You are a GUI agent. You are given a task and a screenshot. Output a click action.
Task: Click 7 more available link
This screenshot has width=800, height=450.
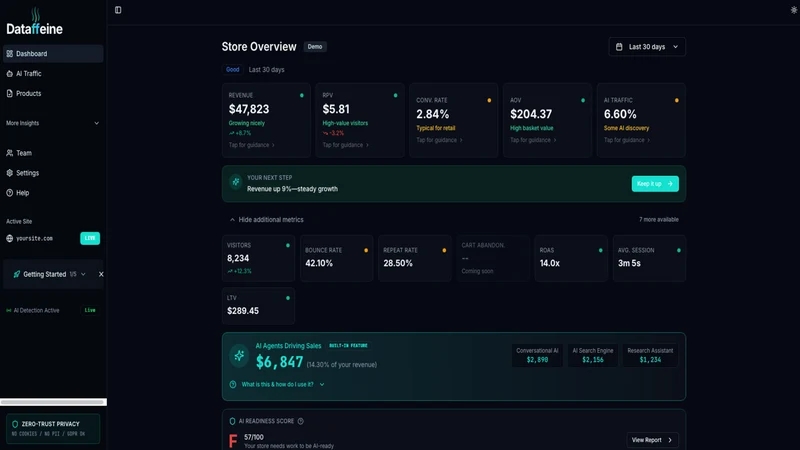pyautogui.click(x=659, y=220)
